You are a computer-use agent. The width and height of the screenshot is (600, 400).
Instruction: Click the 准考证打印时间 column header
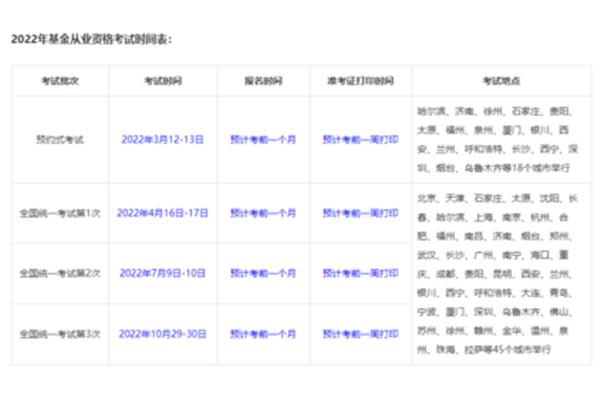(360, 81)
